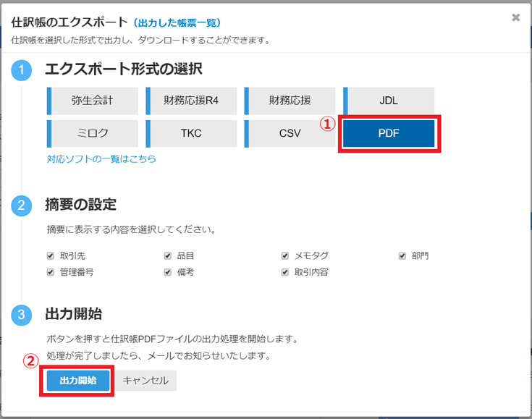Screen dimensions: 532x419
Task: Select 財務応援R4 export format
Action: click(191, 101)
